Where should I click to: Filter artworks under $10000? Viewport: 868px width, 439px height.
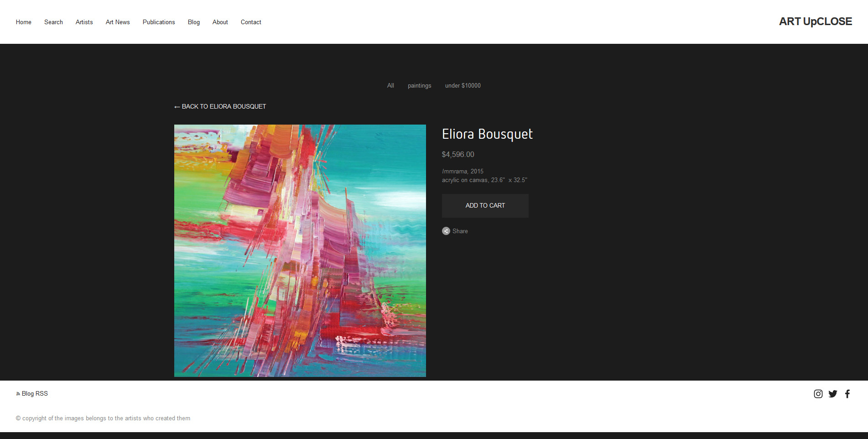coord(463,85)
